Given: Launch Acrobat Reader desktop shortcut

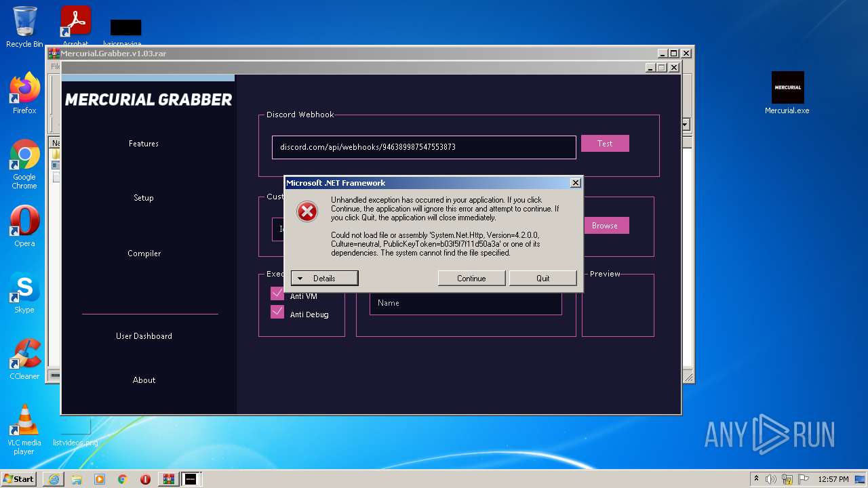Looking at the screenshot, I should [x=76, y=26].
